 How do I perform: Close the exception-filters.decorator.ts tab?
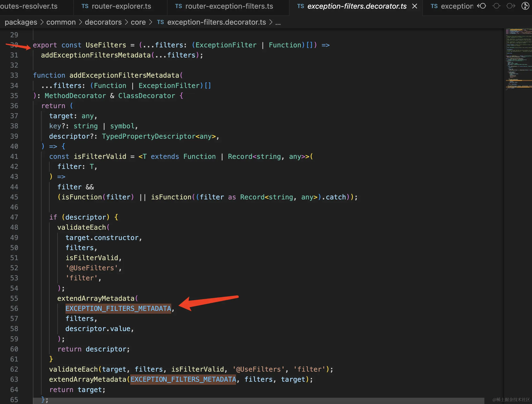point(415,6)
